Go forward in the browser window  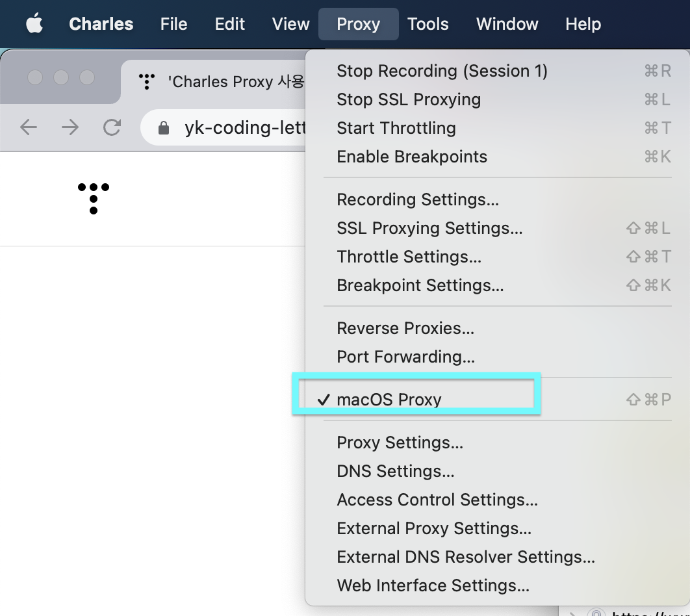tap(70, 127)
